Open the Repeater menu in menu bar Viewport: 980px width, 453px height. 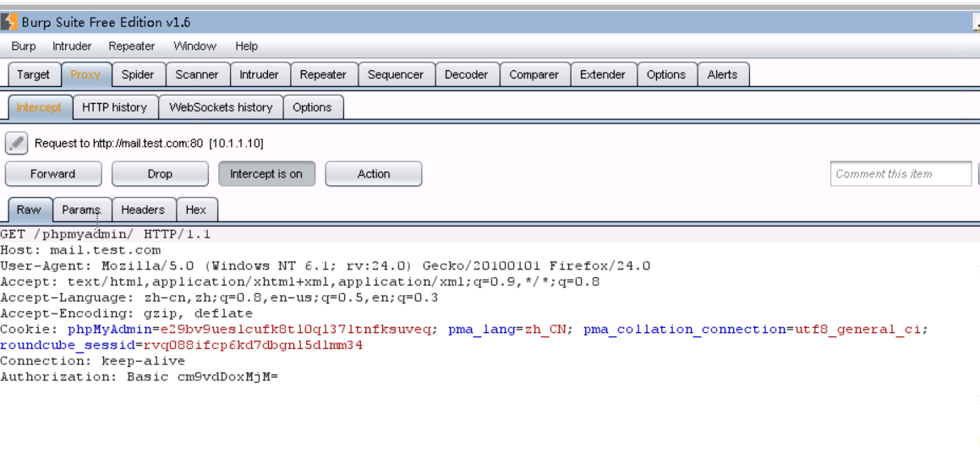[x=132, y=46]
